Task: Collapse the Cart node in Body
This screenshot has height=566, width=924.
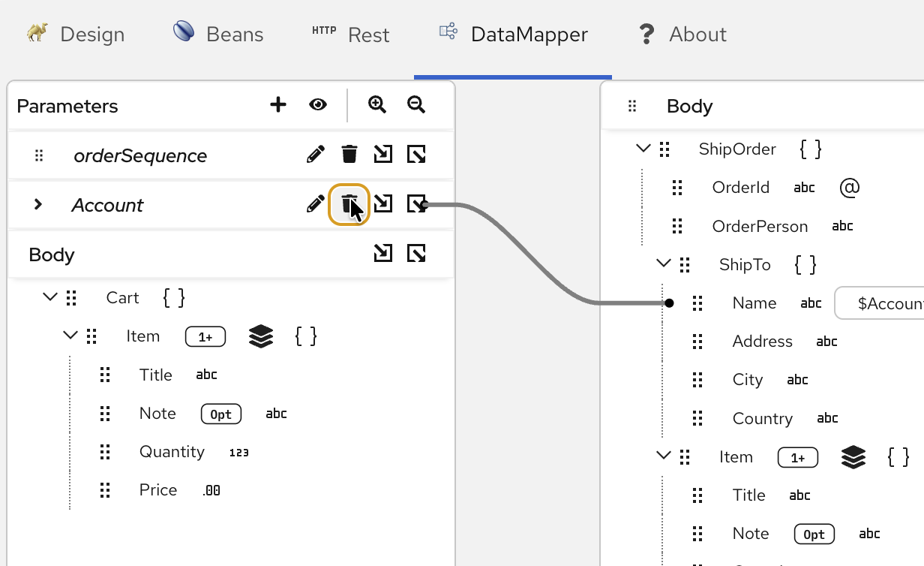Action: [49, 297]
